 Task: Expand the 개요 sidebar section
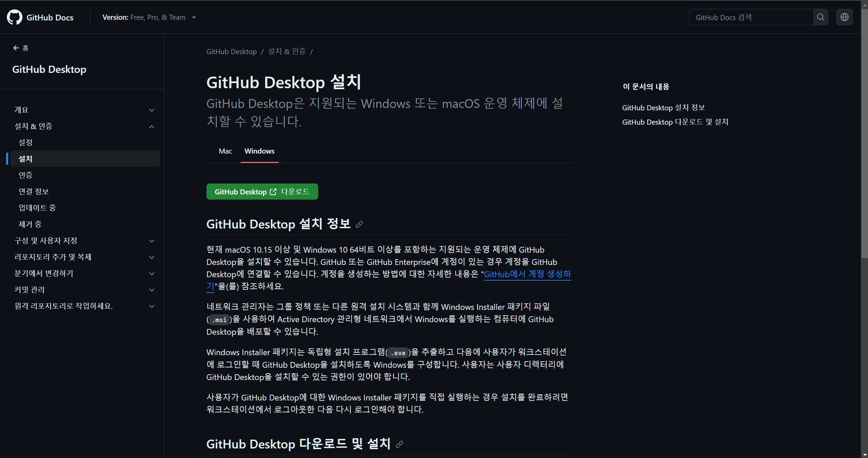point(84,110)
